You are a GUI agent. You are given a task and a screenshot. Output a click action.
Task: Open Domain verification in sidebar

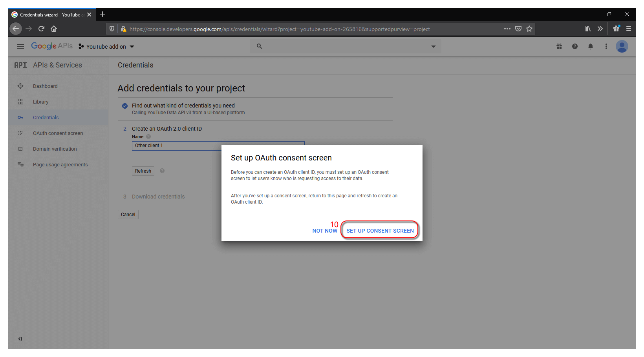[55, 149]
